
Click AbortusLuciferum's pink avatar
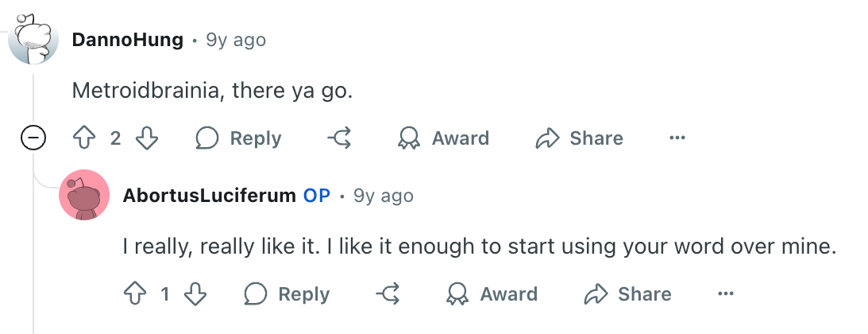point(84,195)
